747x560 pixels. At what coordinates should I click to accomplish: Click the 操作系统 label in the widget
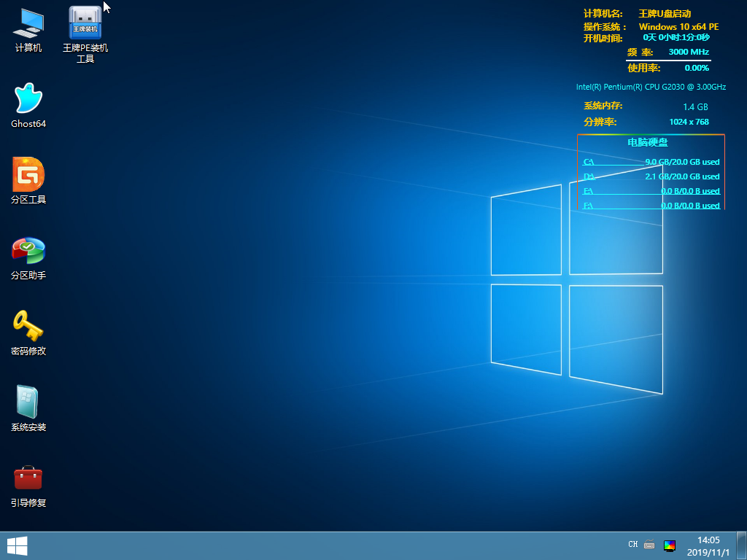coord(605,27)
